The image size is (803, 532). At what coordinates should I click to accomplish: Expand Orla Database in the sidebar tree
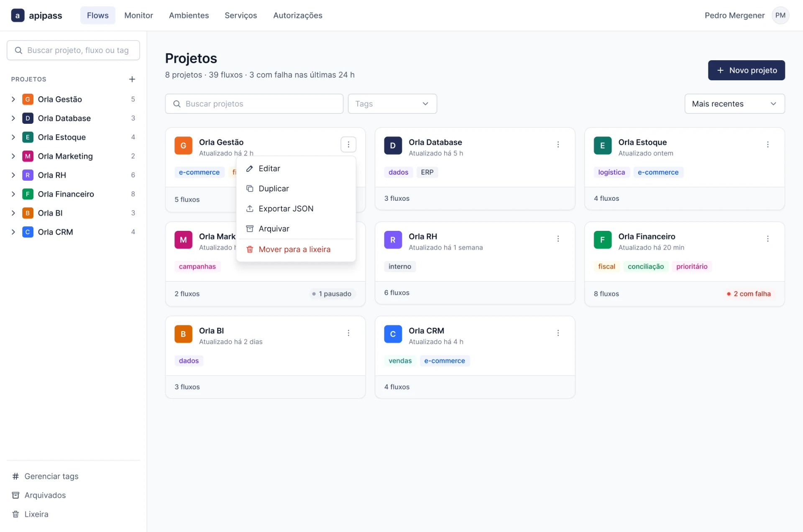coord(13,118)
